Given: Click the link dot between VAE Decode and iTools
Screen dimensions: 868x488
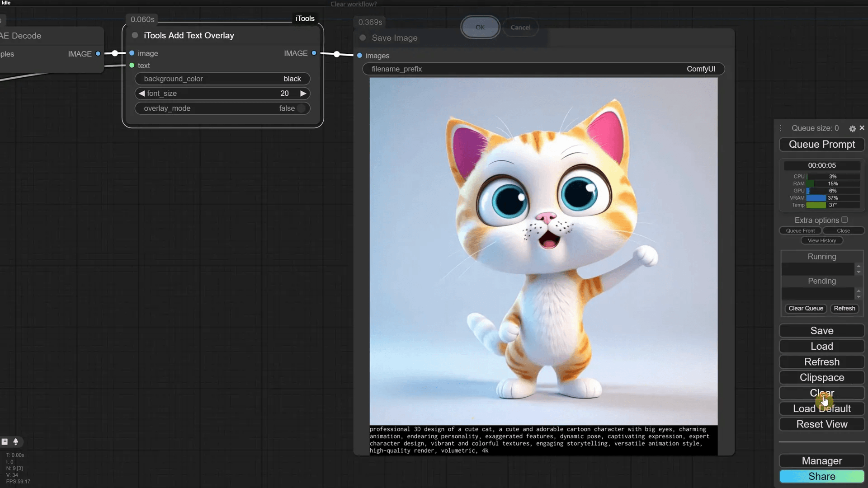Looking at the screenshot, I should [115, 53].
